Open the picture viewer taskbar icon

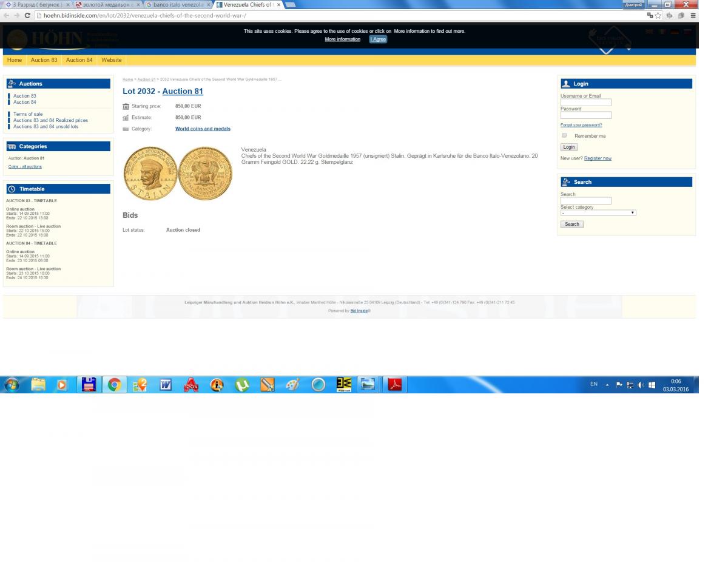368,384
